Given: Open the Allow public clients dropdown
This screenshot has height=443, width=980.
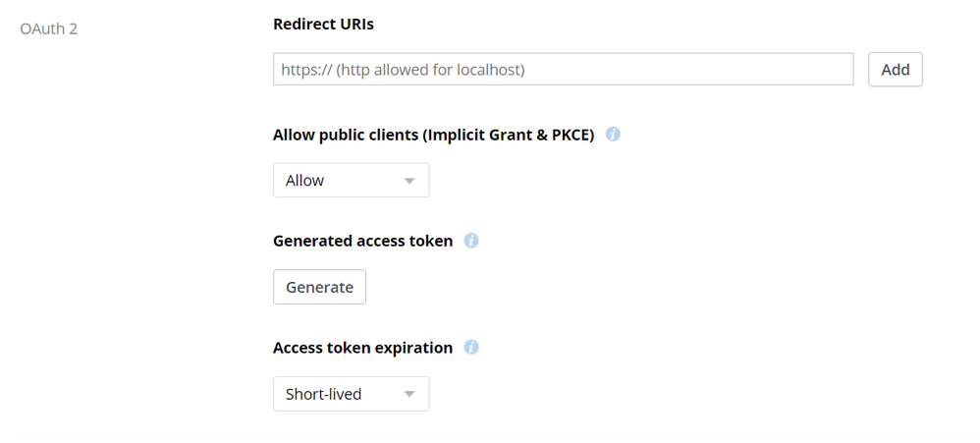Looking at the screenshot, I should point(351,181).
